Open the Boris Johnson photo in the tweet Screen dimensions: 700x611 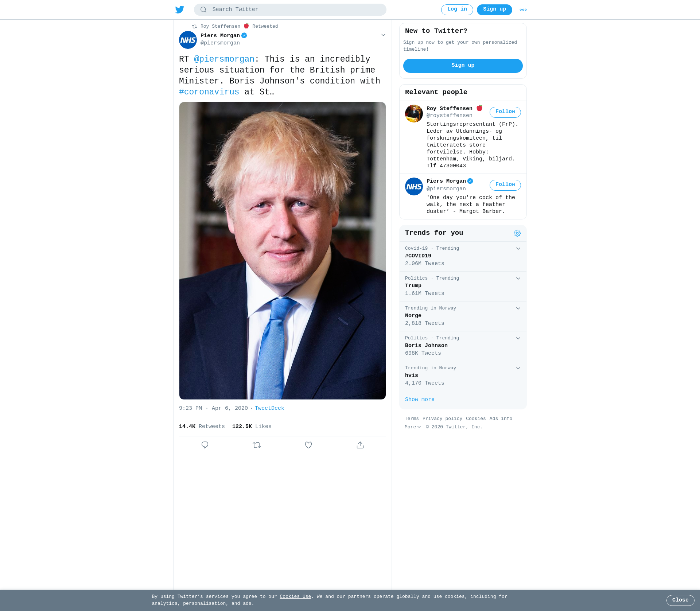[x=283, y=250]
